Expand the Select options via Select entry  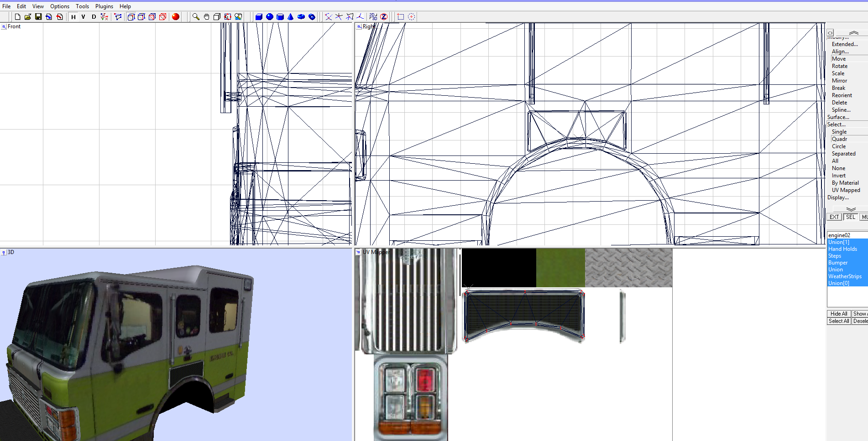(839, 124)
